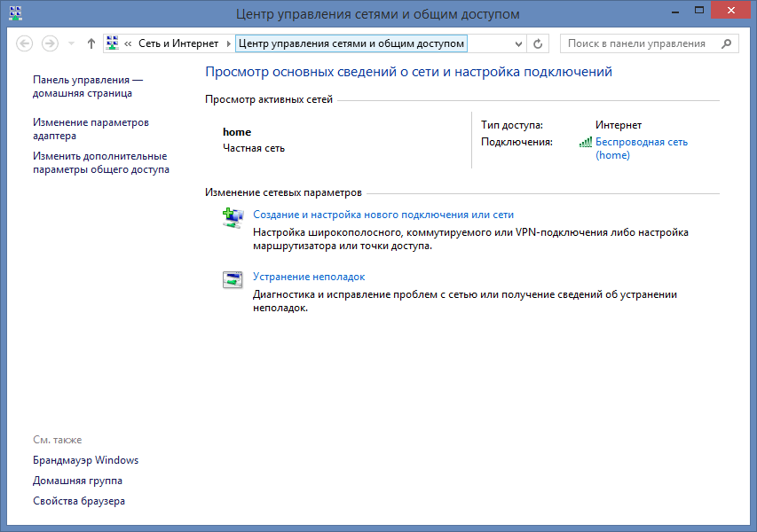Click the back navigation arrow
The width and height of the screenshot is (757, 532).
pos(25,43)
